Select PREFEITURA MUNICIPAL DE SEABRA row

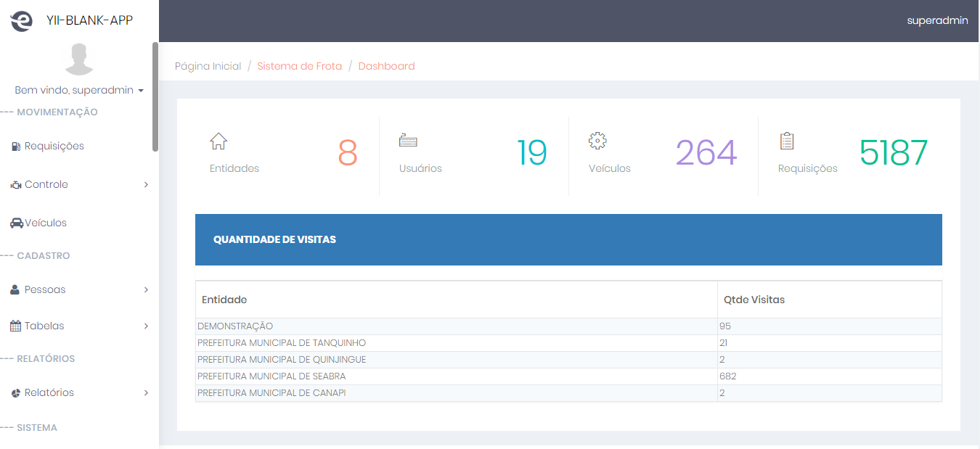point(568,376)
